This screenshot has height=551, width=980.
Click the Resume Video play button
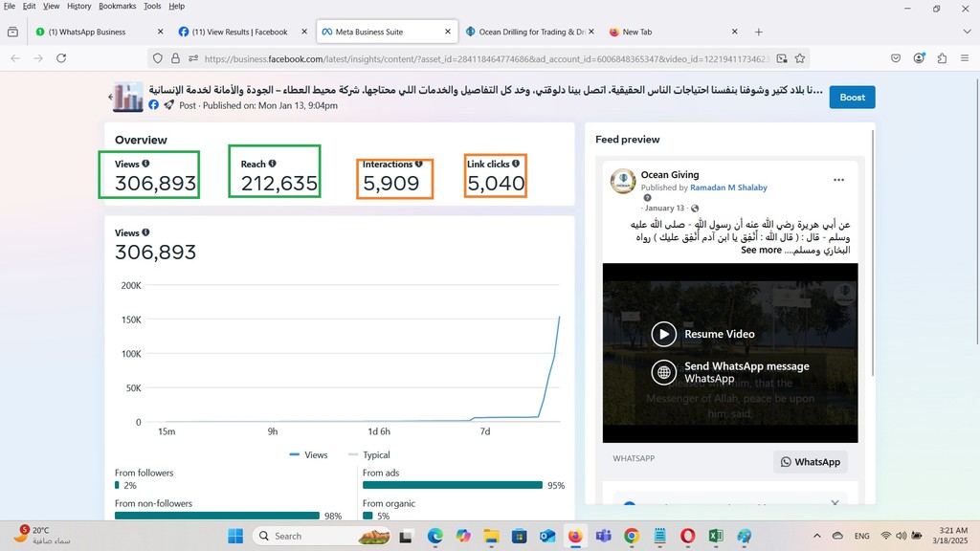(664, 334)
